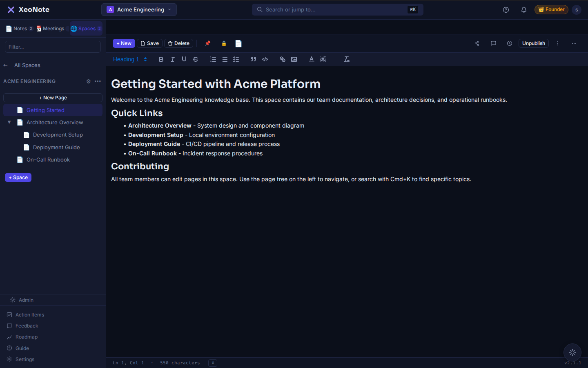Open the comments panel

493,43
